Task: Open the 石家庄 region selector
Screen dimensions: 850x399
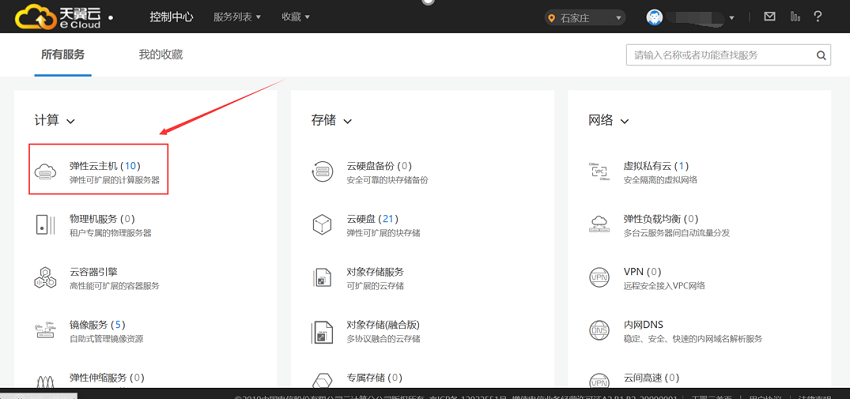Action: 585,18
